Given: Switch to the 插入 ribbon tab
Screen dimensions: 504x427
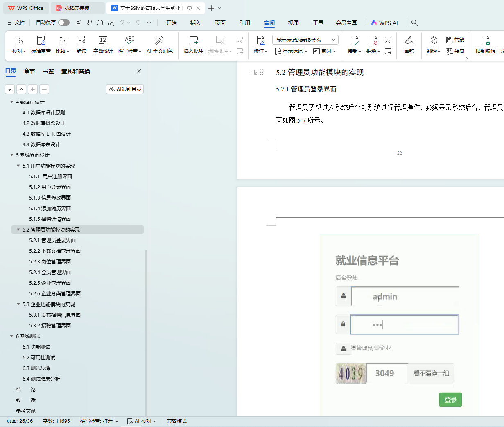Looking at the screenshot, I should click(195, 23).
